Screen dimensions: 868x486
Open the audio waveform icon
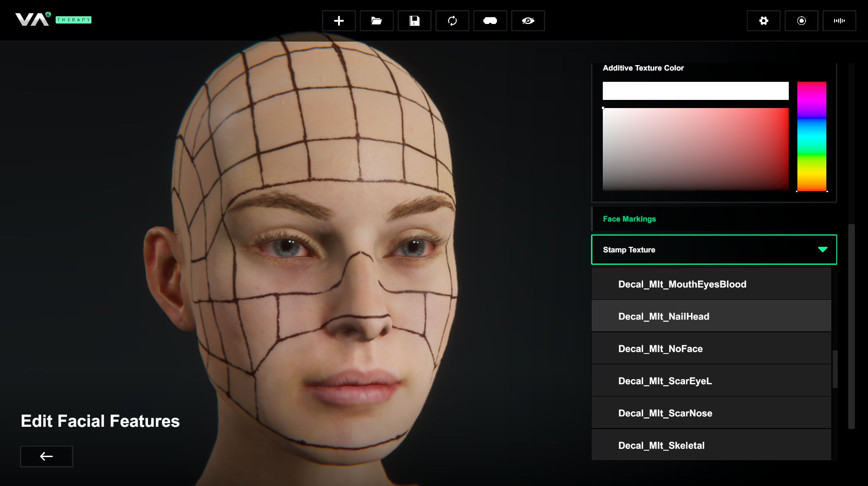(x=839, y=21)
